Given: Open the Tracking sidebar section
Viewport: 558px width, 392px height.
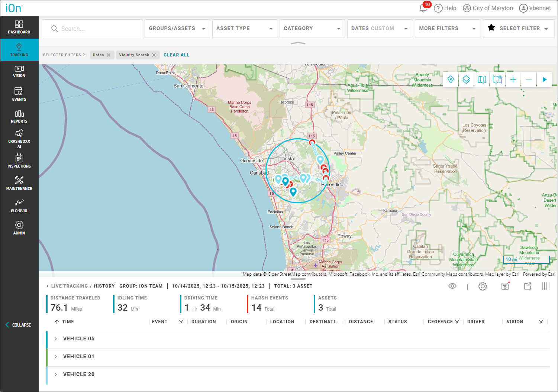Looking at the screenshot, I should 19,50.
